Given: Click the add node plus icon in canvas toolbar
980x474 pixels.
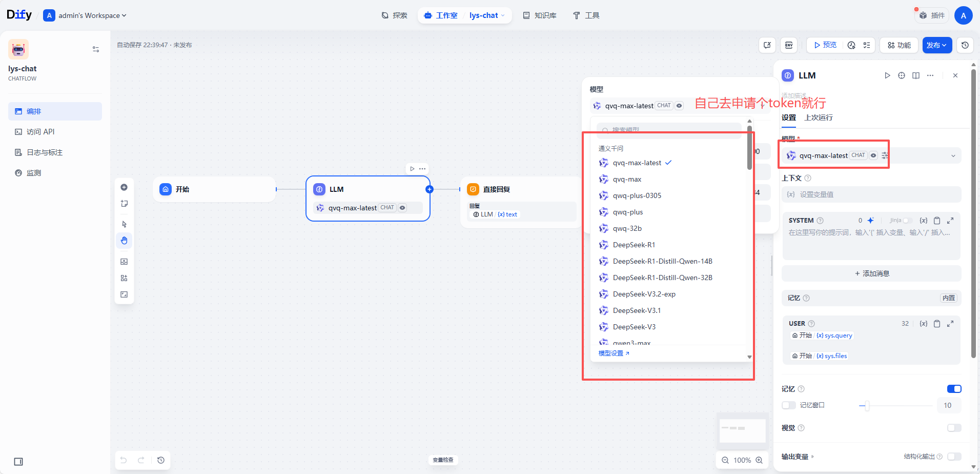Looking at the screenshot, I should (124, 187).
